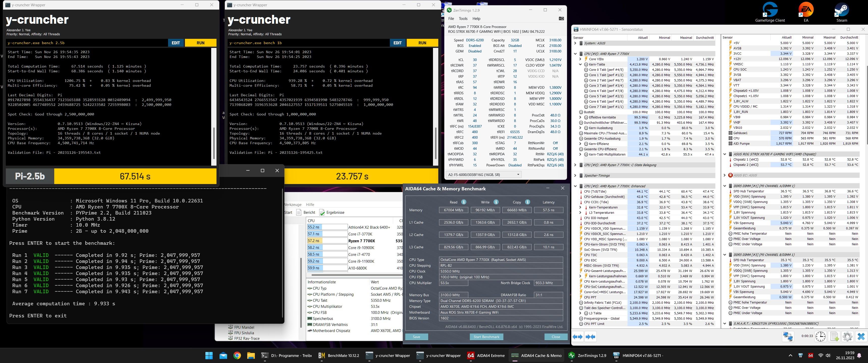Expand C-State Belegung sensor group
868x363 pixels.
(575, 165)
